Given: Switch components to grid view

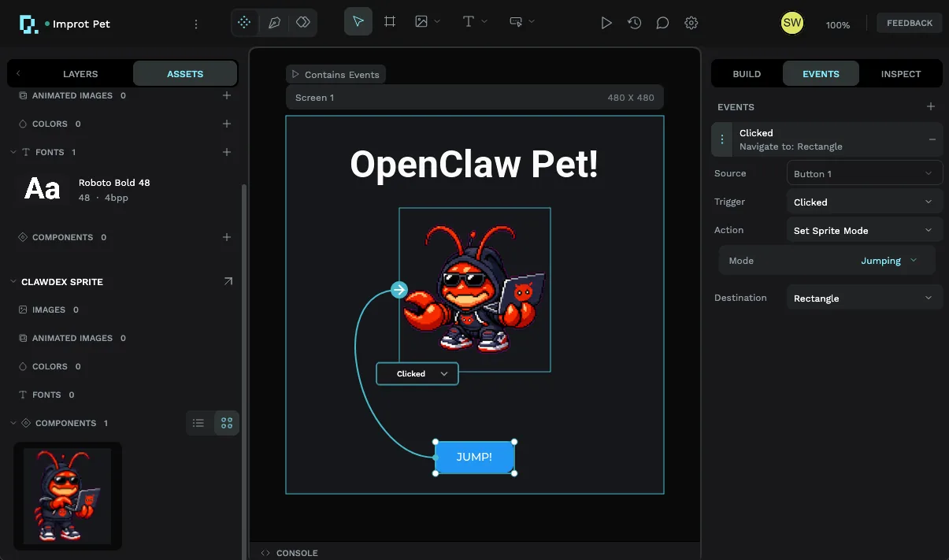Looking at the screenshot, I should 227,423.
